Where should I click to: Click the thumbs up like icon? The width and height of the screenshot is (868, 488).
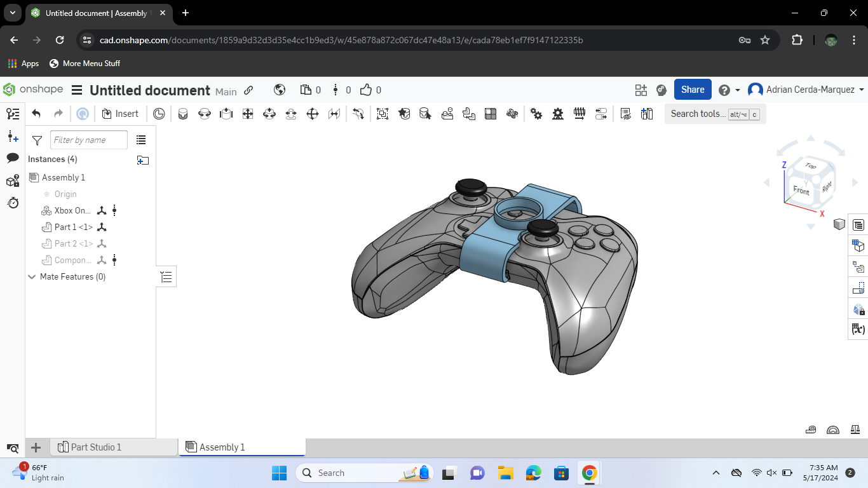[366, 90]
